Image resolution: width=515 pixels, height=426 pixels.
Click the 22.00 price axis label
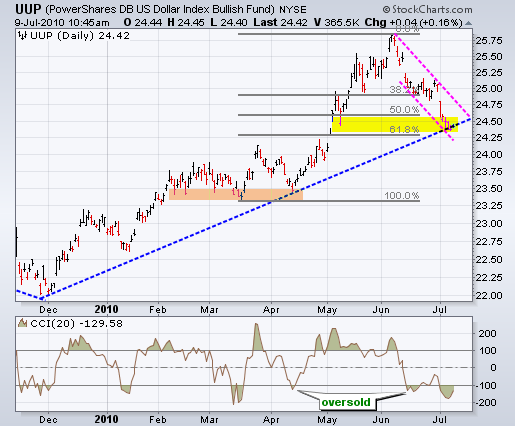coord(489,295)
